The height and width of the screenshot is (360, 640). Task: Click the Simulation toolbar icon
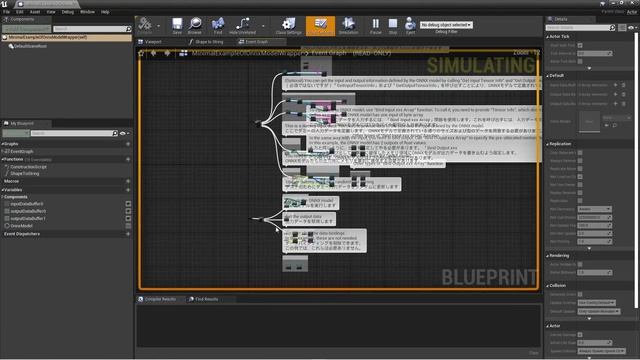point(348,25)
